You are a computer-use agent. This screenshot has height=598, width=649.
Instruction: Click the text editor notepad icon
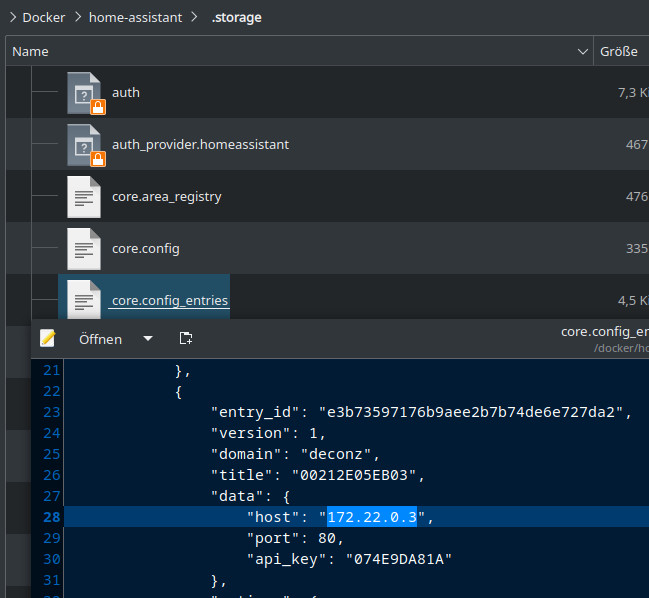47,339
